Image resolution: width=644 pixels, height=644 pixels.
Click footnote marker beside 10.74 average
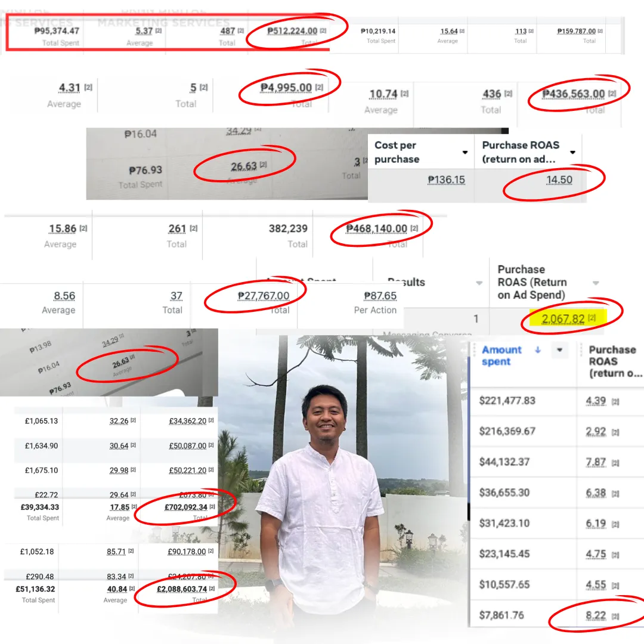[404, 94]
